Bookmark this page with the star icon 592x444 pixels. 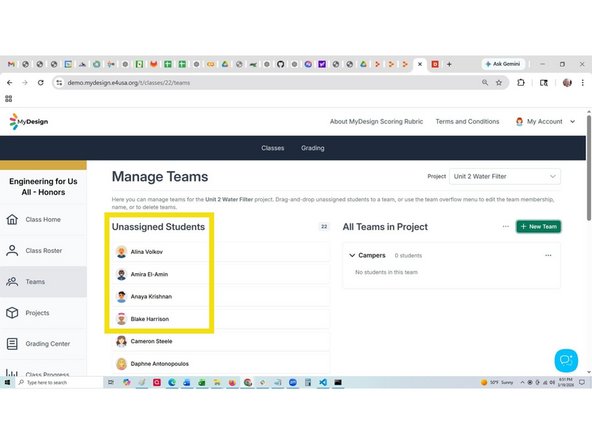pos(499,83)
